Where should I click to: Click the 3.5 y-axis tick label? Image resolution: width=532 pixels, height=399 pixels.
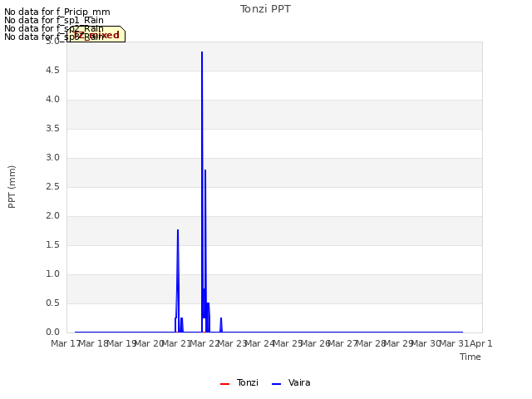tap(52, 129)
